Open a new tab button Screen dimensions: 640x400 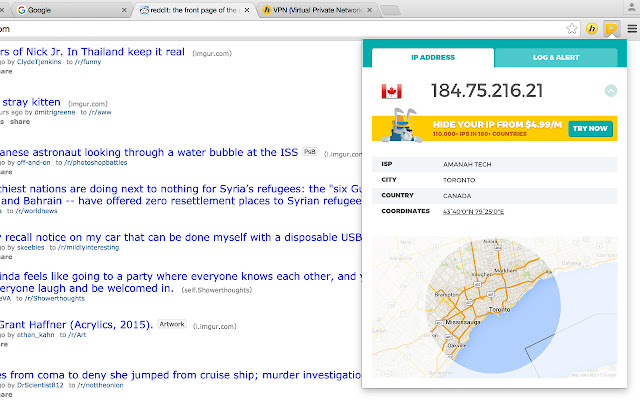[390, 11]
